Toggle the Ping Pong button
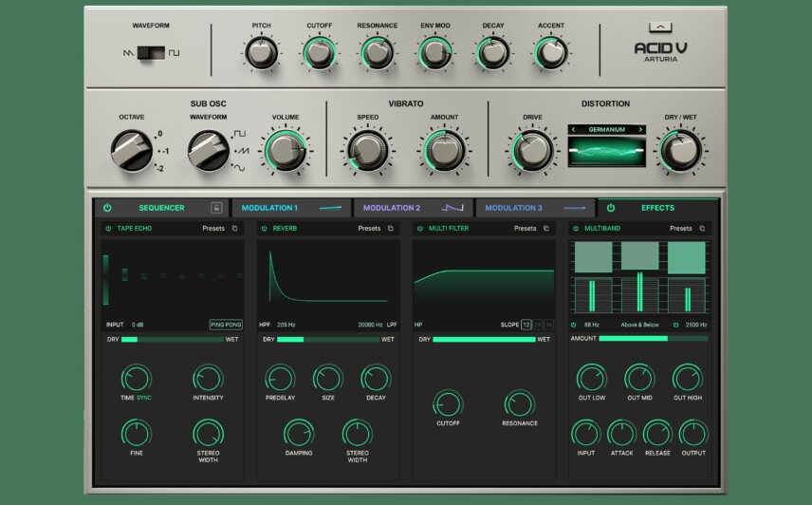 click(x=226, y=325)
